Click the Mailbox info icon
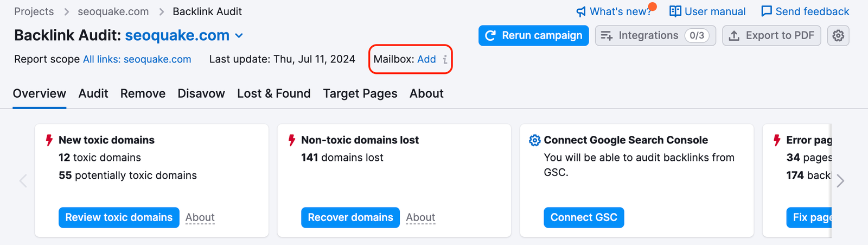The width and height of the screenshot is (868, 245). (445, 60)
